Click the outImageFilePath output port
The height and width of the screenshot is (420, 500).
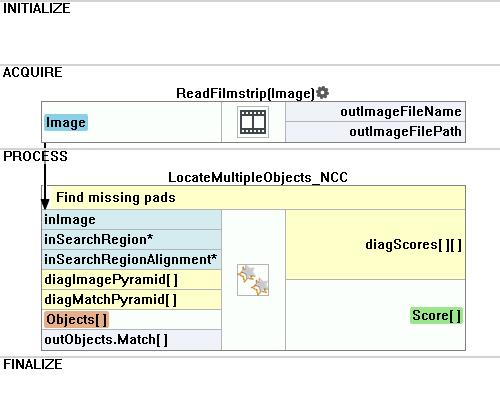click(x=375, y=132)
